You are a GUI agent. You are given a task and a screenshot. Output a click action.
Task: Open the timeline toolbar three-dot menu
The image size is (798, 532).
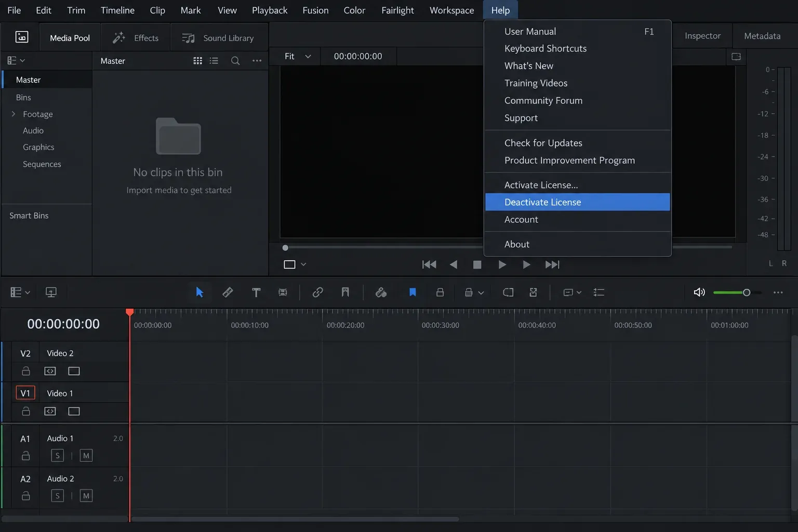(x=778, y=292)
